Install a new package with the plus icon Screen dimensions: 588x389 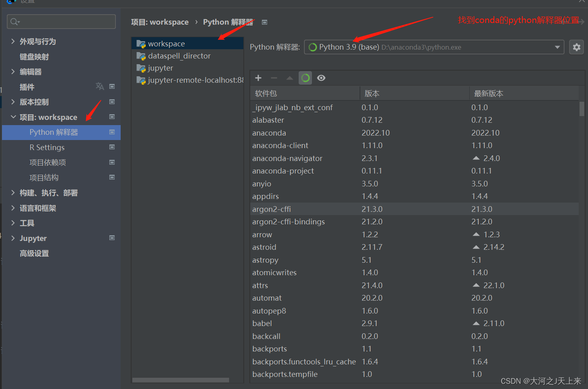pyautogui.click(x=258, y=78)
